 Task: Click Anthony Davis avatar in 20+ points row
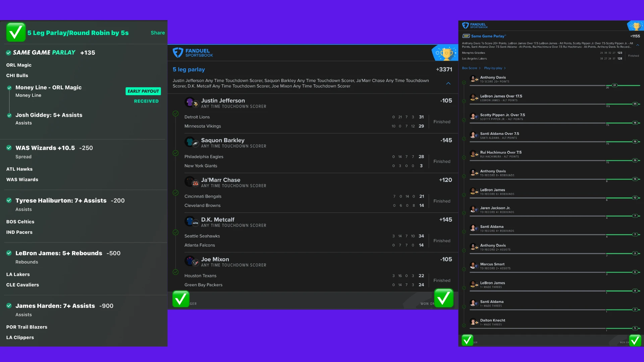click(x=474, y=79)
